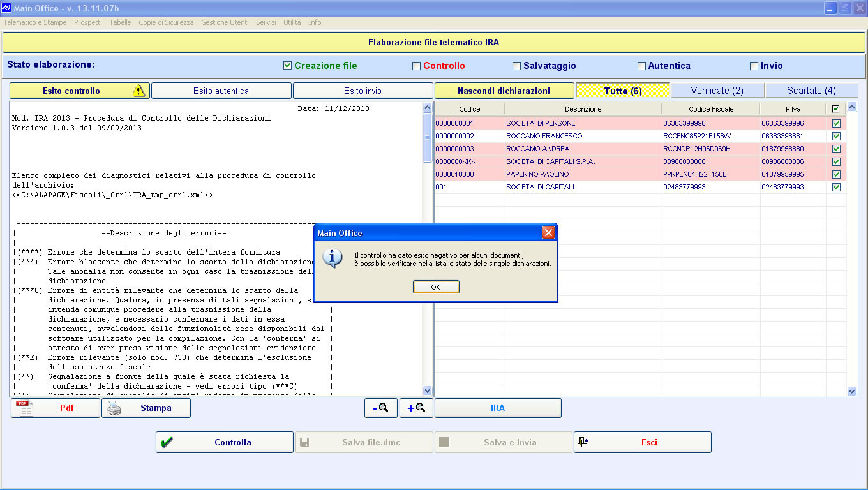Viewport: 868px width, 490px height.
Task: Switch to the Tutte (6) tab
Action: click(623, 91)
